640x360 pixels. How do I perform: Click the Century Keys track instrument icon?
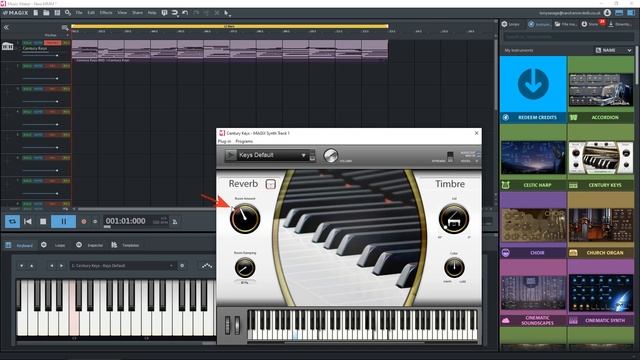[x=8, y=46]
